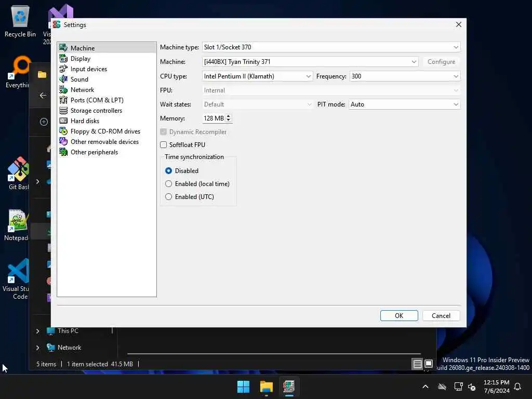Open Notepad++ desktop shortcut
The image size is (532, 399).
pyautogui.click(x=16, y=224)
